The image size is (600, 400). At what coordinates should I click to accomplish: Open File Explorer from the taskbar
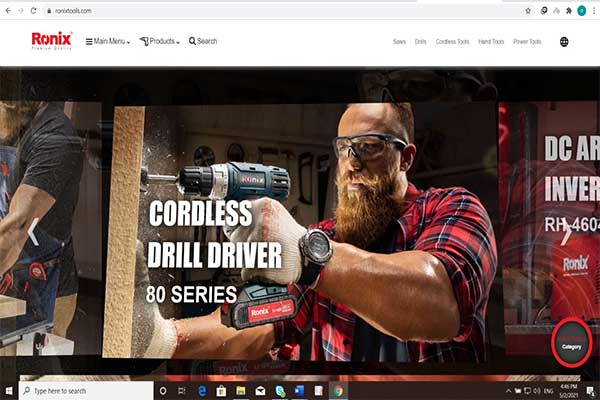click(x=241, y=391)
